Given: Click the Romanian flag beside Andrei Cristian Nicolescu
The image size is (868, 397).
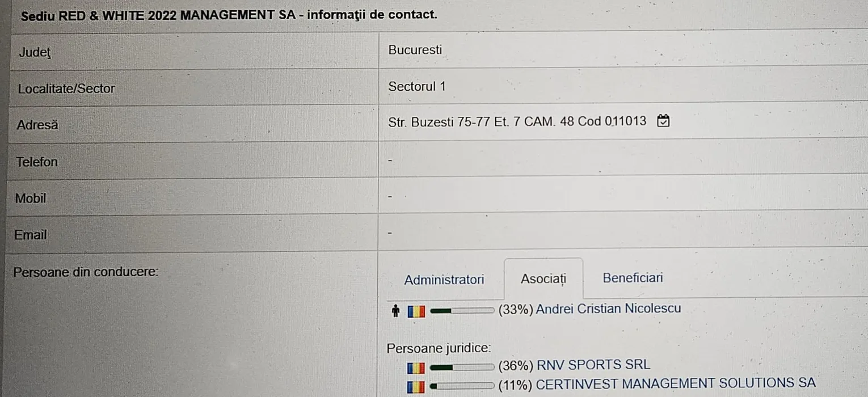Looking at the screenshot, I should coord(416,311).
